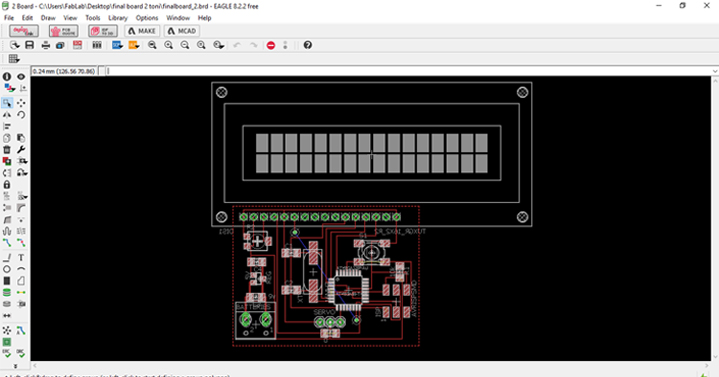Click the Zoom in icon

click(169, 45)
